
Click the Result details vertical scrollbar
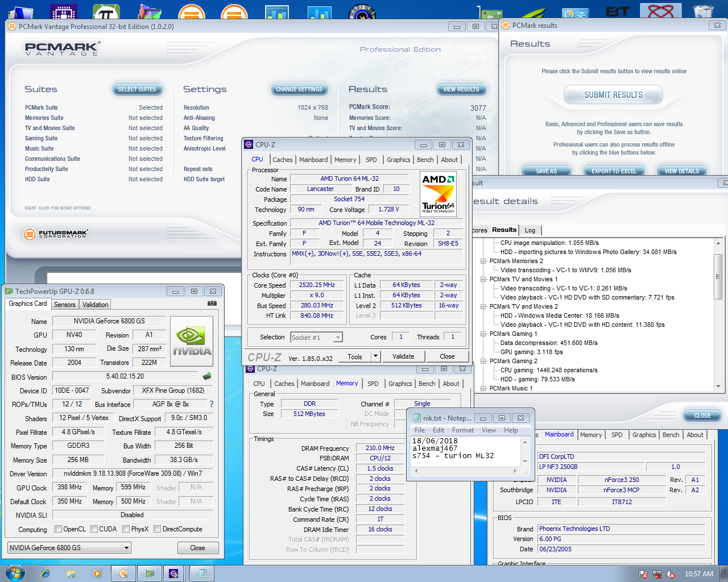coord(718,315)
